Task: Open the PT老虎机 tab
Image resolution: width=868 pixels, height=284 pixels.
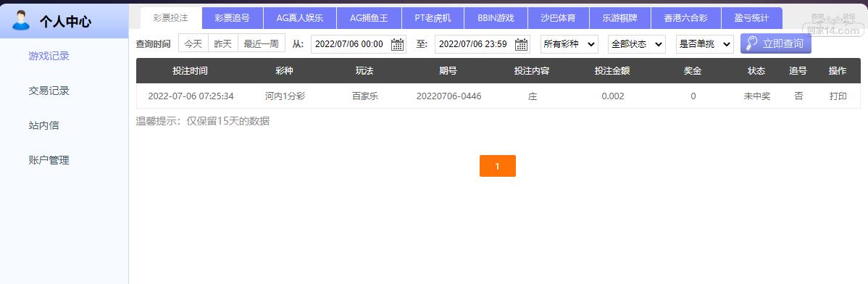Action: tap(433, 18)
